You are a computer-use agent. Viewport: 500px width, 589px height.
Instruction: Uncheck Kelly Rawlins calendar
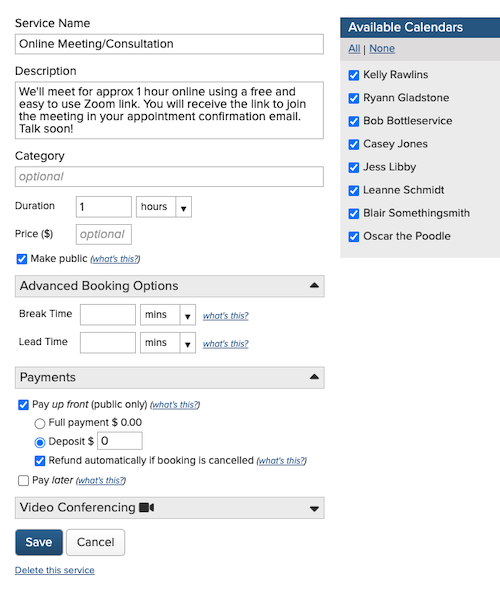(353, 75)
